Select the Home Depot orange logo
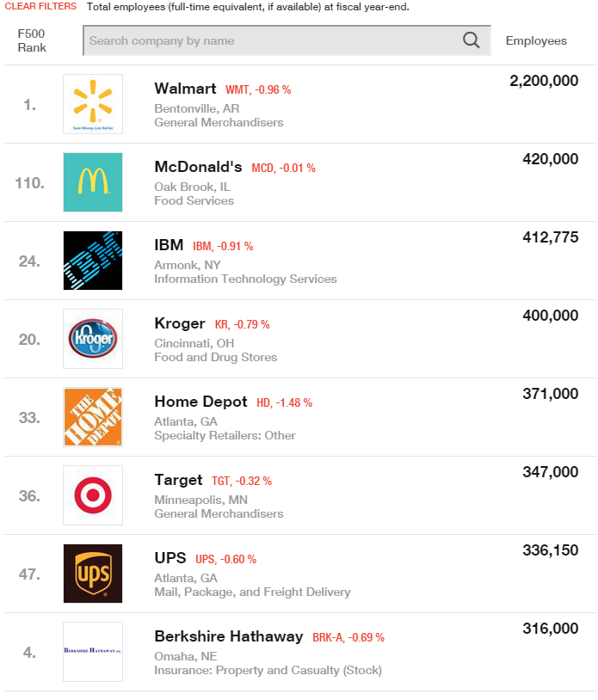Viewport: 598px width, 700px height. [x=93, y=417]
